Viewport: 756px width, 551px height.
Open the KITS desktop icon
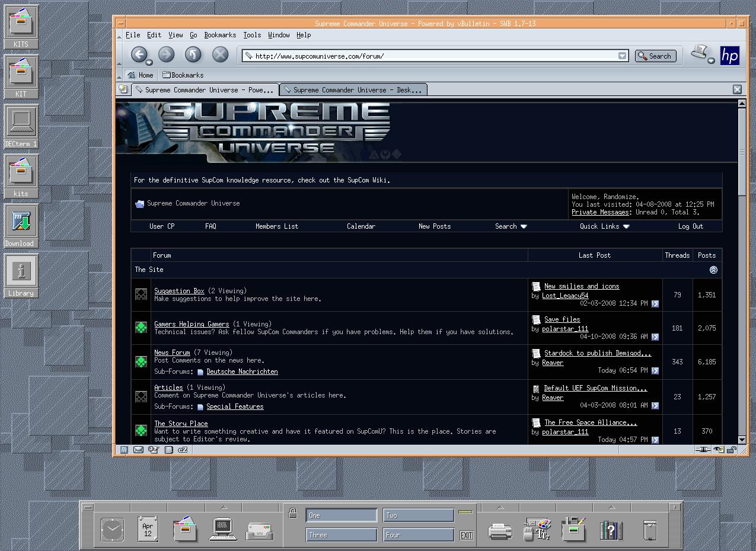(x=21, y=27)
